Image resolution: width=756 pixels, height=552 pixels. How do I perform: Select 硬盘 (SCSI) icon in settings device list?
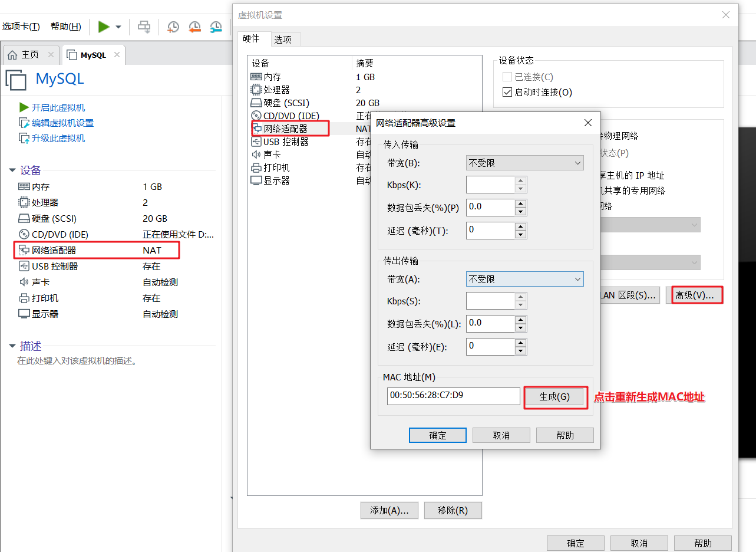256,103
